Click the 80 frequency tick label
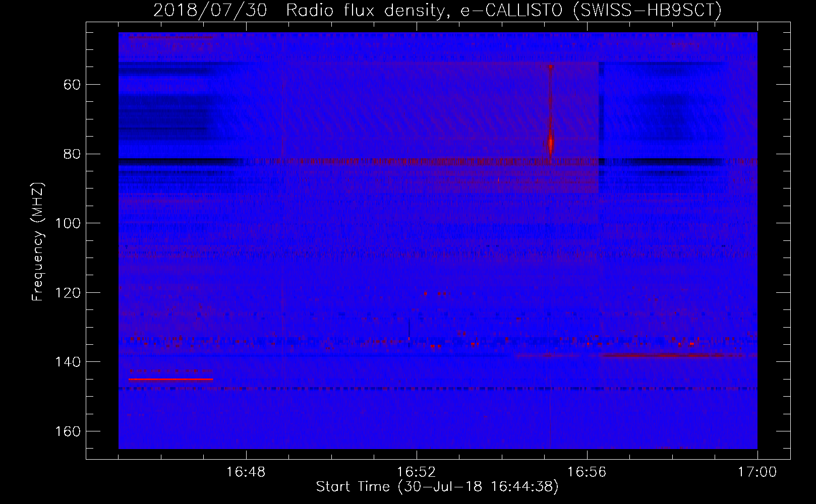Screen dimensions: 816x504 pos(72,154)
